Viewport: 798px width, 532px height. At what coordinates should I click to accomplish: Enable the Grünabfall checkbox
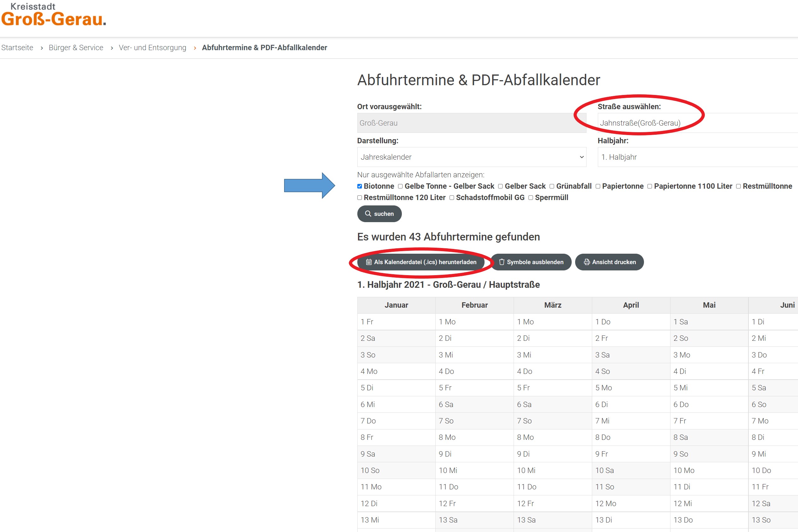tap(552, 186)
